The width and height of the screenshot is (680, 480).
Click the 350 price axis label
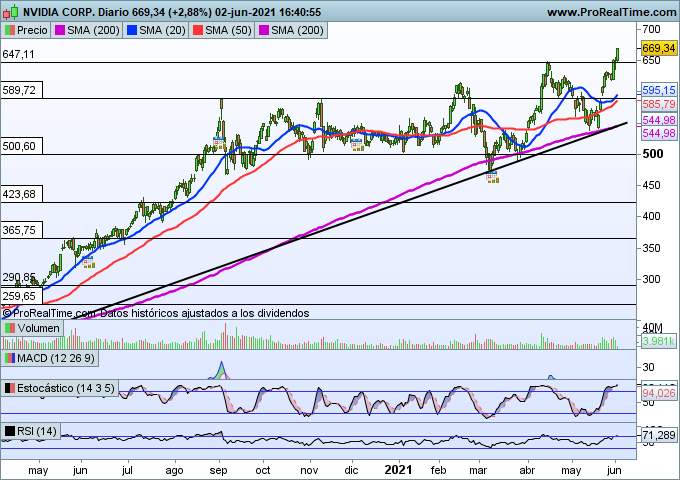pyautogui.click(x=651, y=248)
